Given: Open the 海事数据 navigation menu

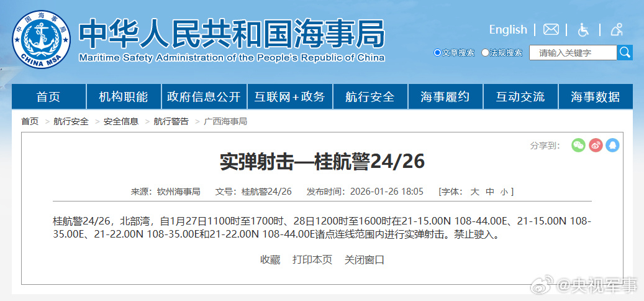Looking at the screenshot, I should pos(595,97).
